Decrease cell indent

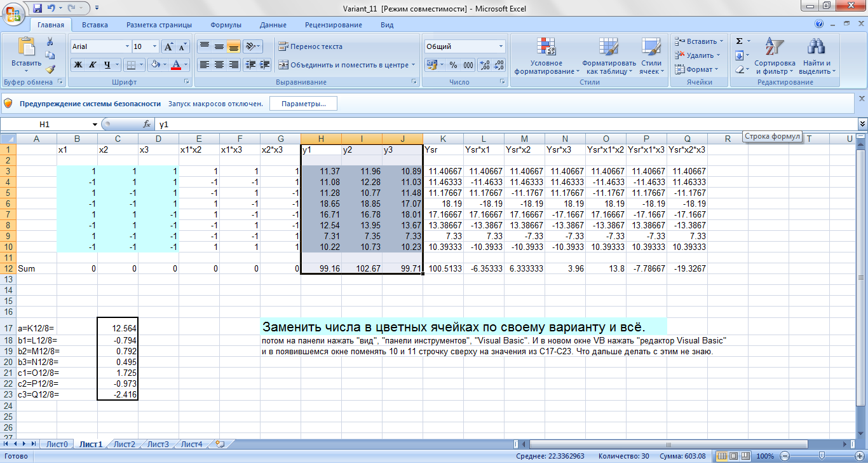pyautogui.click(x=250, y=65)
